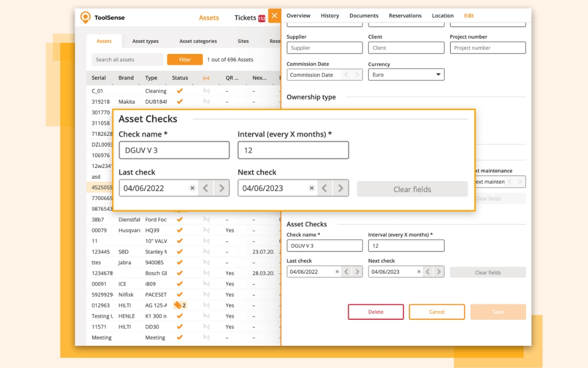Click the Search all assets field

click(127, 60)
